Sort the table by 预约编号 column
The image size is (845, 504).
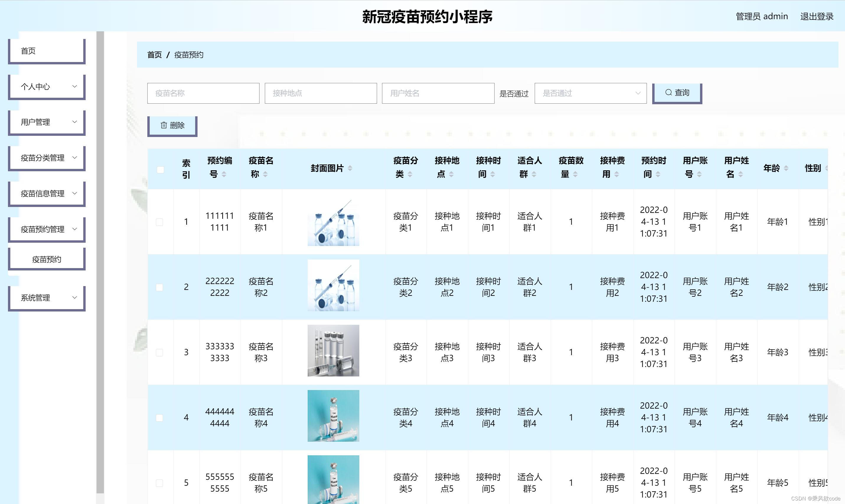coord(224,174)
